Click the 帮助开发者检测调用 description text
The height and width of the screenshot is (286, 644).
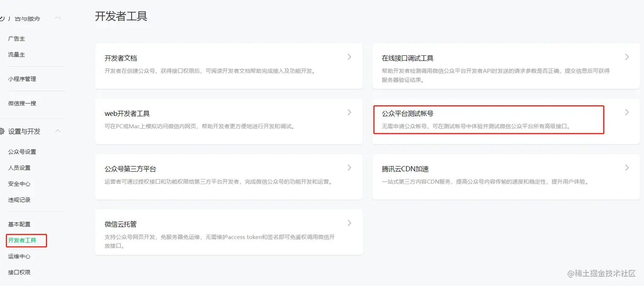pos(496,75)
